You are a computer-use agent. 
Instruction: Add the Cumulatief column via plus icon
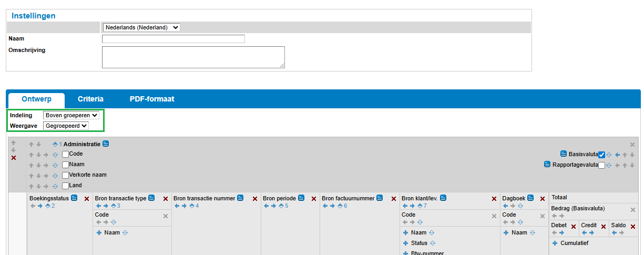coord(555,243)
